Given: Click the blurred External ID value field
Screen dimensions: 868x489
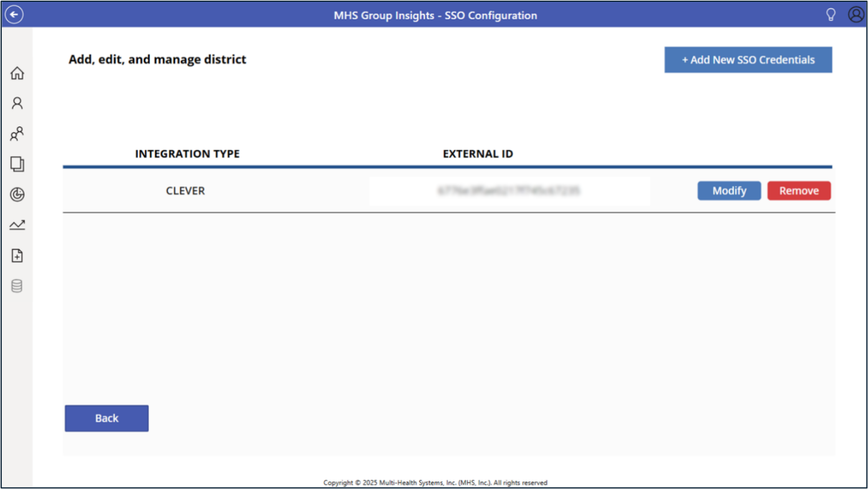Looking at the screenshot, I should [x=509, y=191].
